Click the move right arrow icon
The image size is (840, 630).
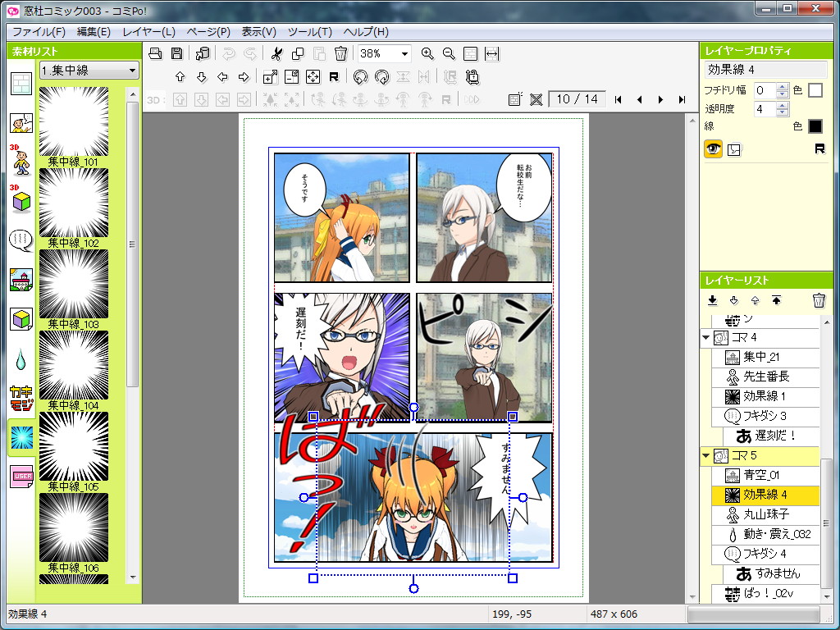[244, 76]
